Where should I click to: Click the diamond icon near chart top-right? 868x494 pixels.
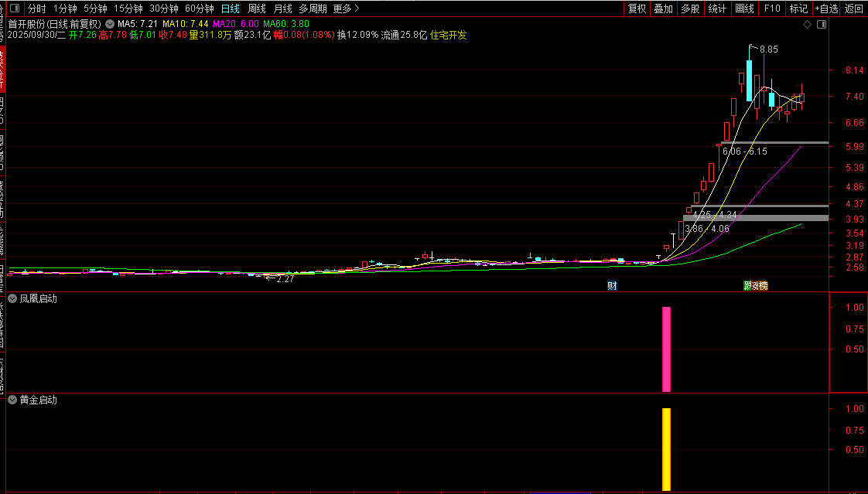pyautogui.click(x=807, y=24)
